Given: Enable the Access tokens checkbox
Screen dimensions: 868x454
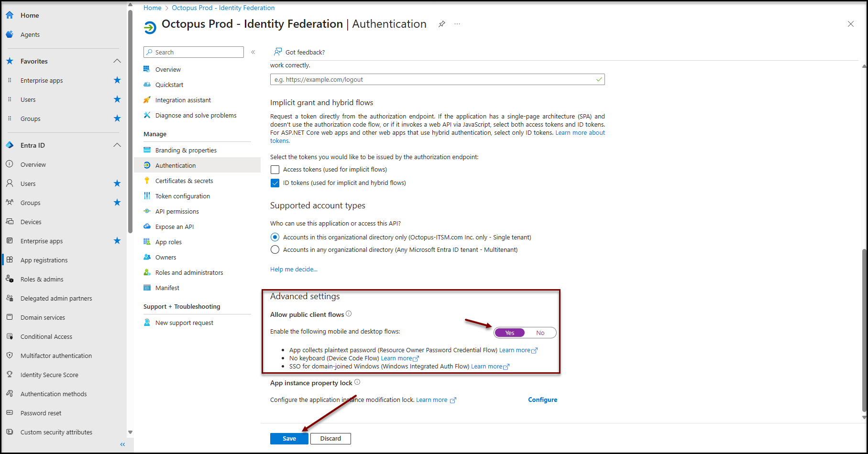Looking at the screenshot, I should [x=275, y=170].
